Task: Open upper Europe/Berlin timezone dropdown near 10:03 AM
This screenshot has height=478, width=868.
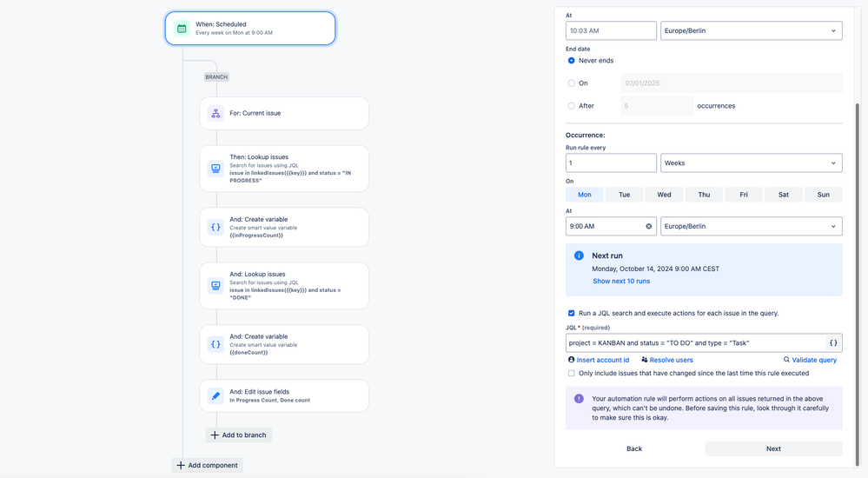Action: click(x=752, y=30)
